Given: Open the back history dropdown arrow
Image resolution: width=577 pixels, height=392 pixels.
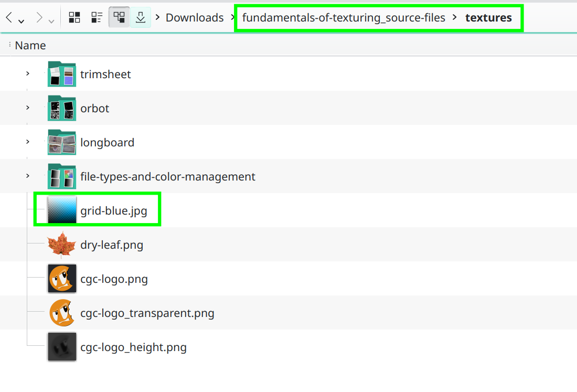Looking at the screenshot, I should [21, 21].
